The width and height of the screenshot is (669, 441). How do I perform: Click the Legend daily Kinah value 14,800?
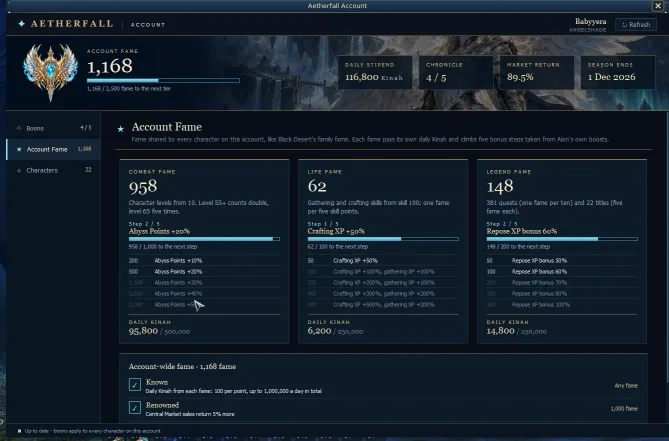click(x=500, y=331)
